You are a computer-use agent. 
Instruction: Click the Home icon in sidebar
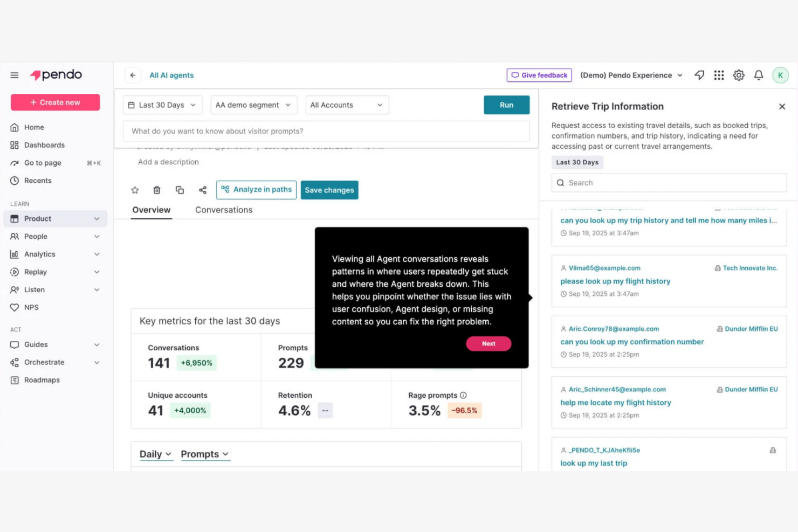pyautogui.click(x=15, y=127)
